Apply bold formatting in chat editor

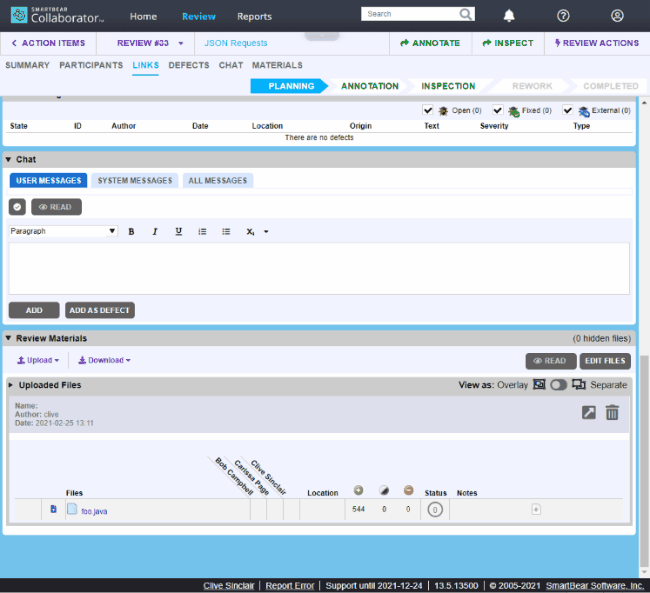click(131, 231)
